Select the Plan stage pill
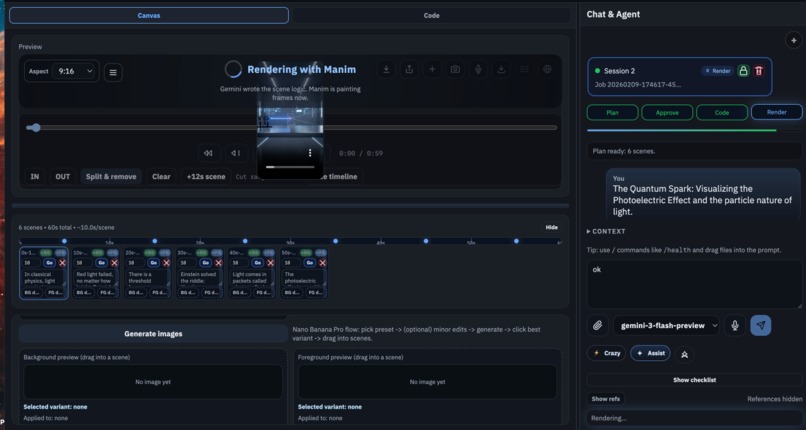This screenshot has width=806, height=430. (612, 113)
